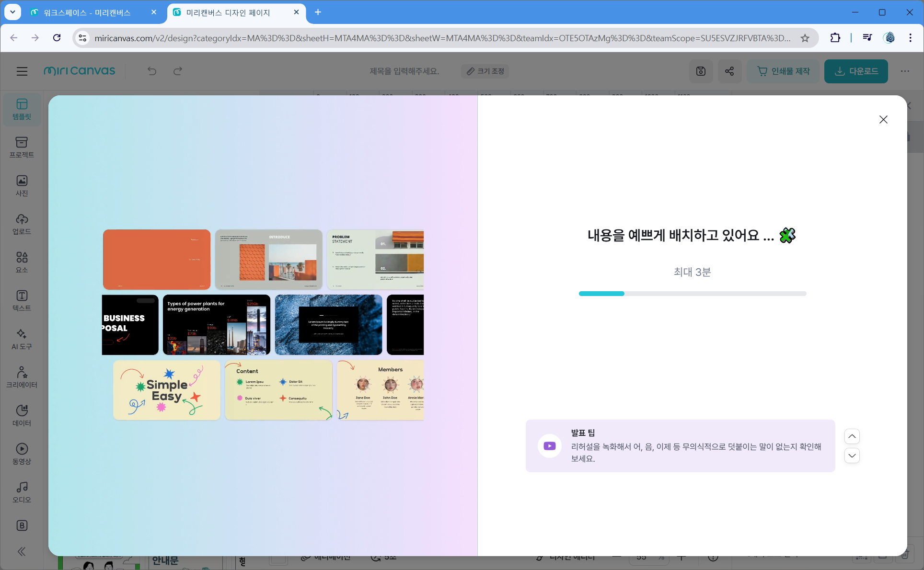Open the 데이터 data panel
924x570 pixels.
coord(22,416)
